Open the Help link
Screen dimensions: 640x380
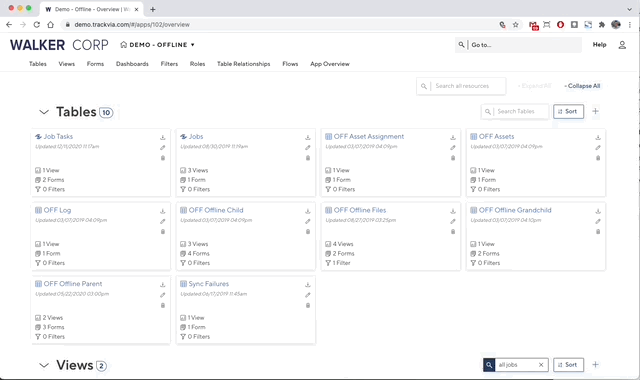(599, 45)
